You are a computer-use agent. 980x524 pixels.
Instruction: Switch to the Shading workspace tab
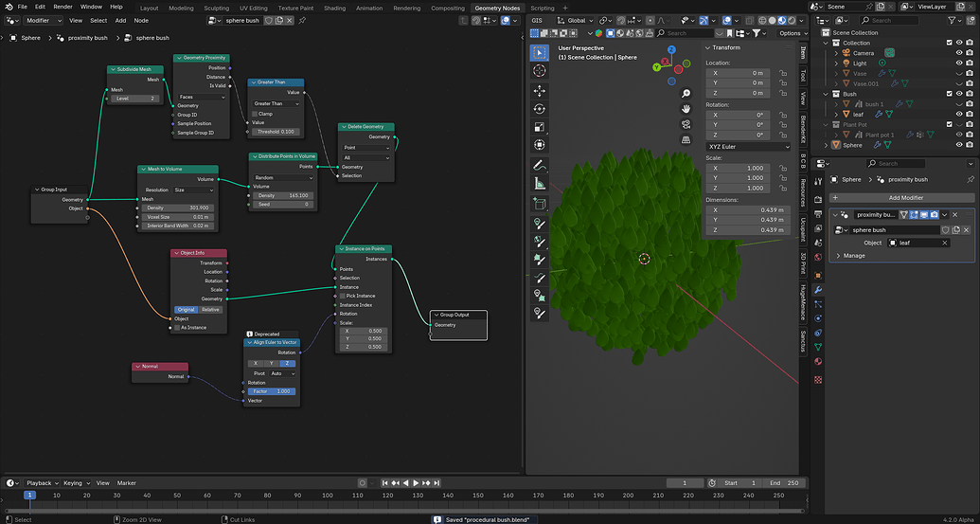tap(334, 9)
